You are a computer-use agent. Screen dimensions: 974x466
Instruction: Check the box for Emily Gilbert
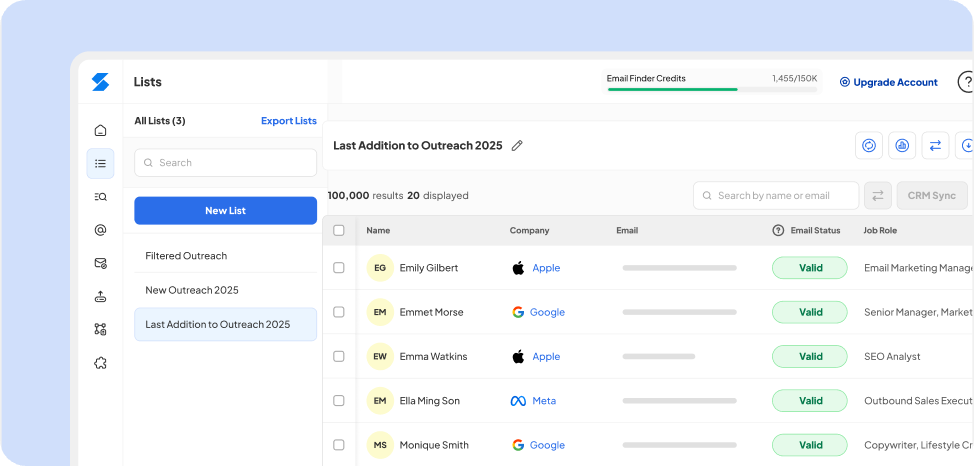coord(339,268)
